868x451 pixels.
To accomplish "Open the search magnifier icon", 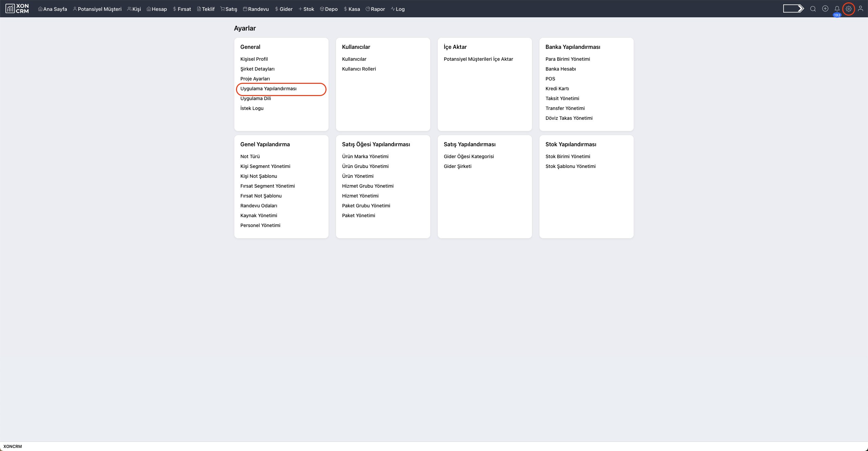I will coord(813,9).
